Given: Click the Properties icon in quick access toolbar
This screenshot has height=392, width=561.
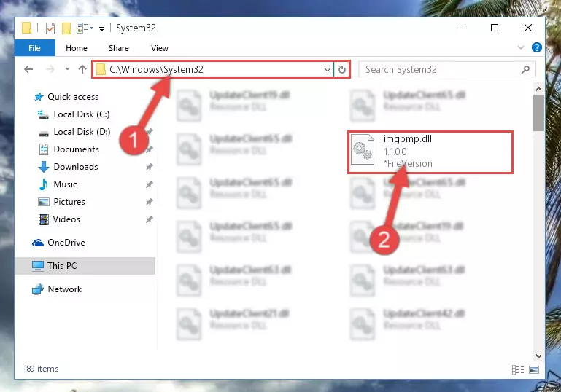Looking at the screenshot, I should [x=50, y=28].
